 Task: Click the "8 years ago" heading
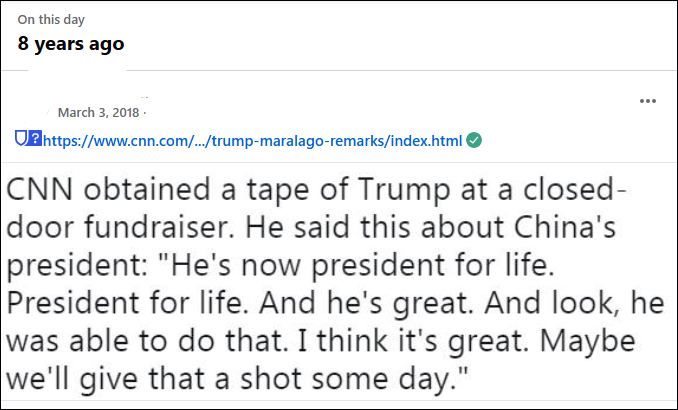[x=70, y=44]
